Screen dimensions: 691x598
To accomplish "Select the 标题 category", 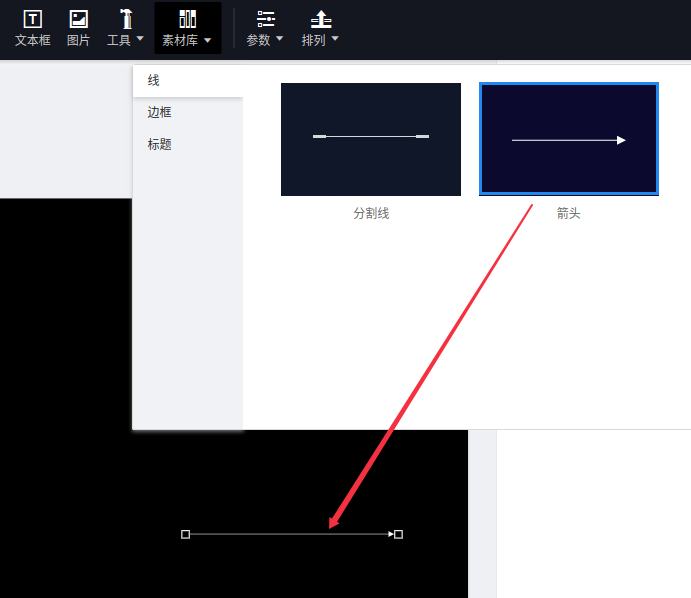I will pyautogui.click(x=160, y=144).
